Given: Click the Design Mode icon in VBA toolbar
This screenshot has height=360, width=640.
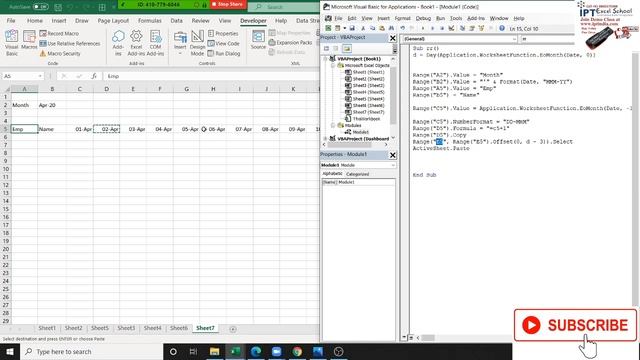Looking at the screenshot, I should (451, 28).
